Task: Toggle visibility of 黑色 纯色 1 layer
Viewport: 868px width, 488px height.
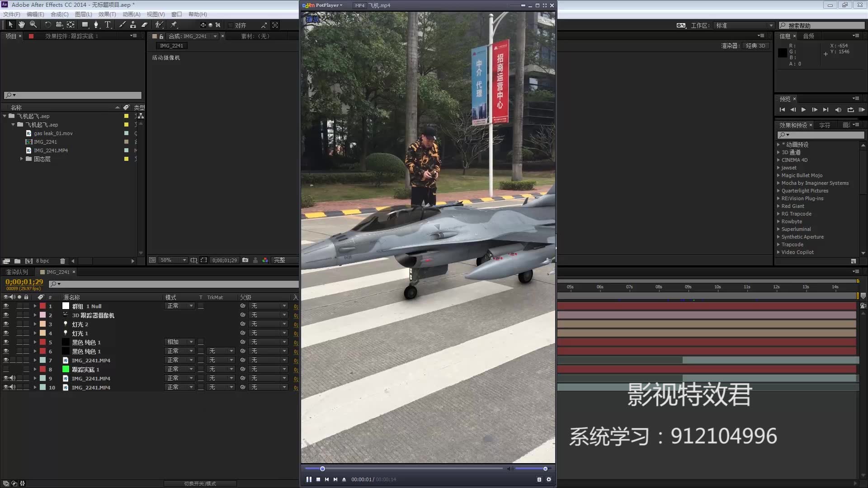Action: click(x=6, y=342)
